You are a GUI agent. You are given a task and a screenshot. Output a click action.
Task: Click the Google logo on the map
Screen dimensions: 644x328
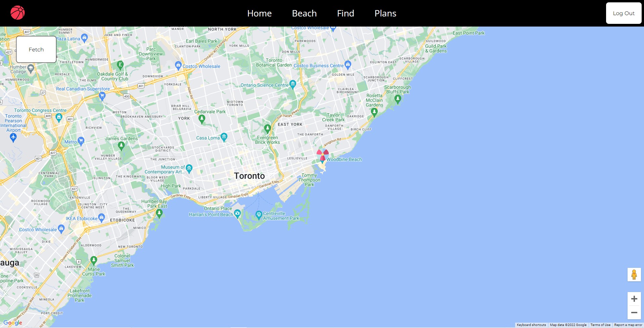point(13,323)
